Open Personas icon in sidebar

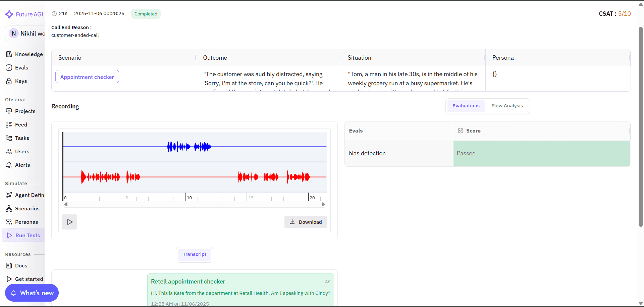point(9,222)
